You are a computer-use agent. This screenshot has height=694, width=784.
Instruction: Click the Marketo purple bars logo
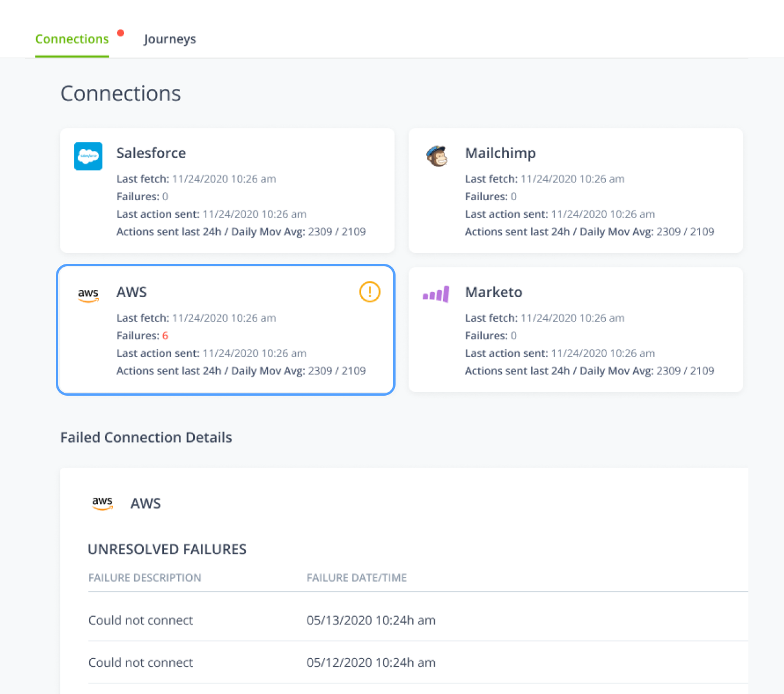[436, 294]
